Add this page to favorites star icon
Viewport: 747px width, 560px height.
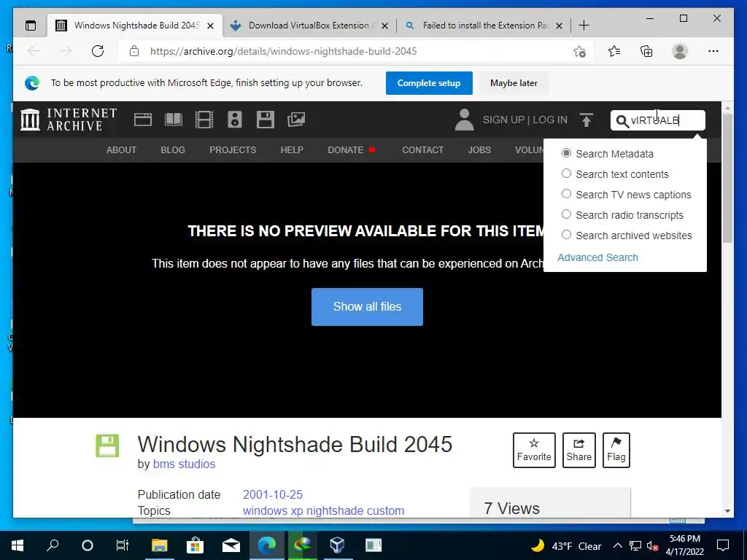pos(579,51)
